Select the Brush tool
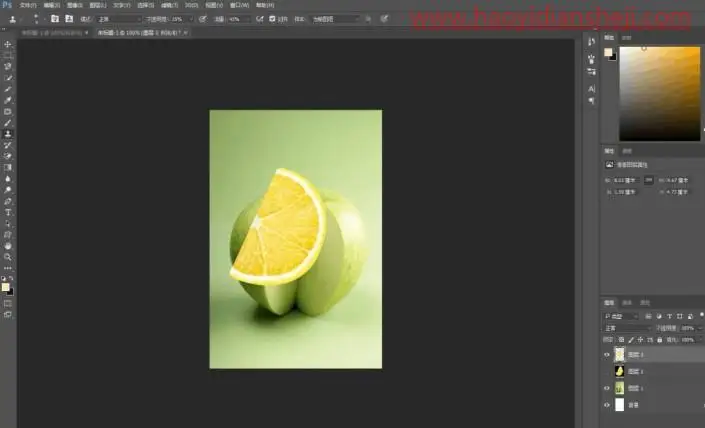 [x=8, y=123]
